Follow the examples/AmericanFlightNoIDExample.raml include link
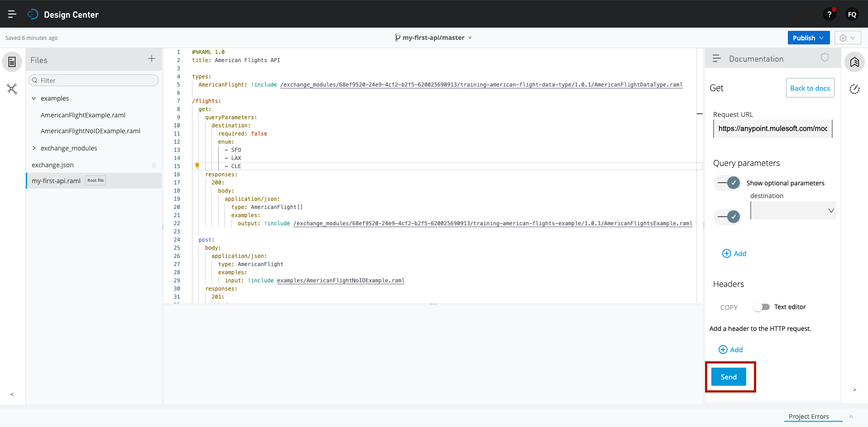Viewport: 868px width, 427px height. [340, 281]
